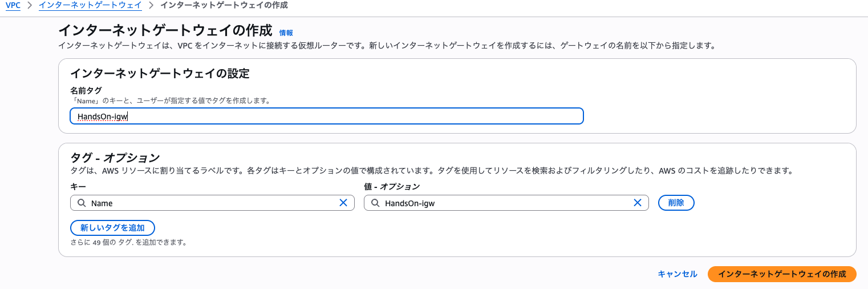868x289 pixels.
Task: Click search icon in the Name key field
Action: (x=82, y=203)
